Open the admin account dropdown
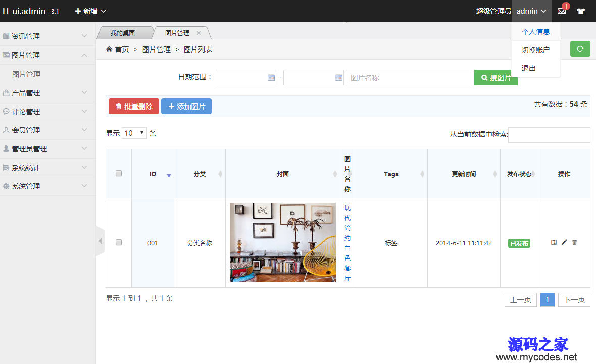The height and width of the screenshot is (364, 596). [x=531, y=11]
